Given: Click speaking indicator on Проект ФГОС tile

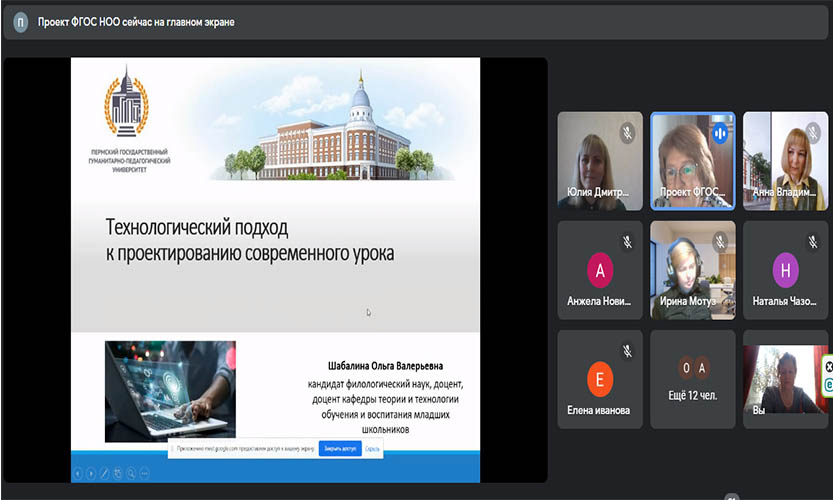Looking at the screenshot, I should coord(719,132).
